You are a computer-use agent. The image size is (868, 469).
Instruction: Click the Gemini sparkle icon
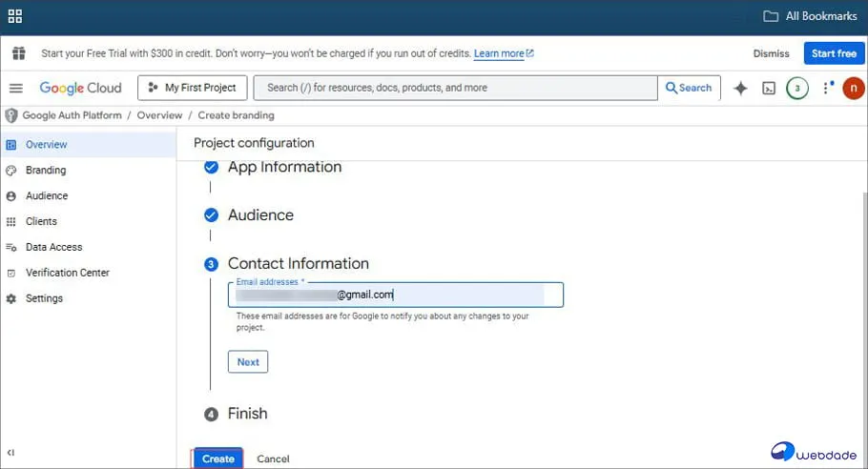pyautogui.click(x=740, y=88)
